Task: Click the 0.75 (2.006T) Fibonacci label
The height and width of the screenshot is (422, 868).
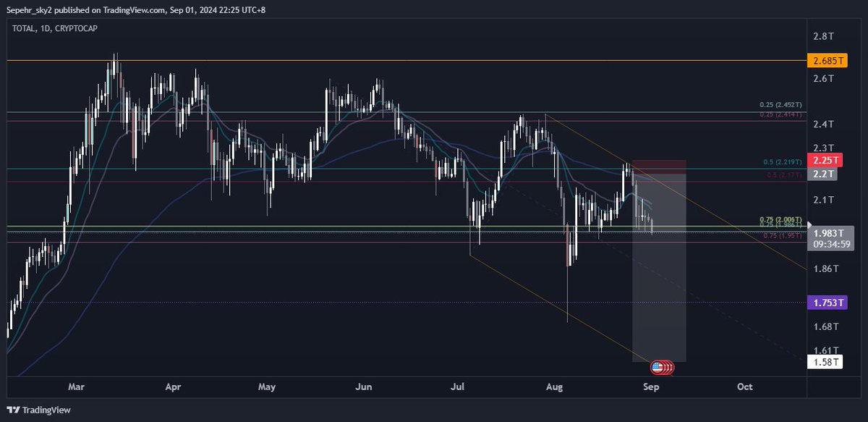Action: click(780, 217)
